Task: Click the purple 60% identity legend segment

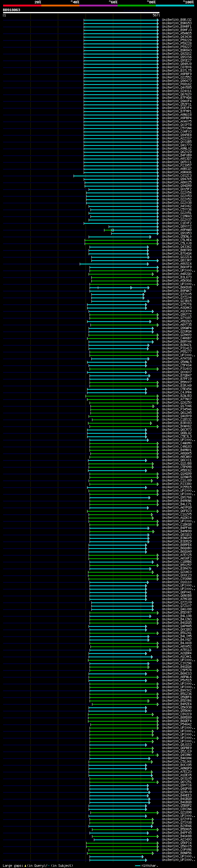Action: click(x=99, y=6)
